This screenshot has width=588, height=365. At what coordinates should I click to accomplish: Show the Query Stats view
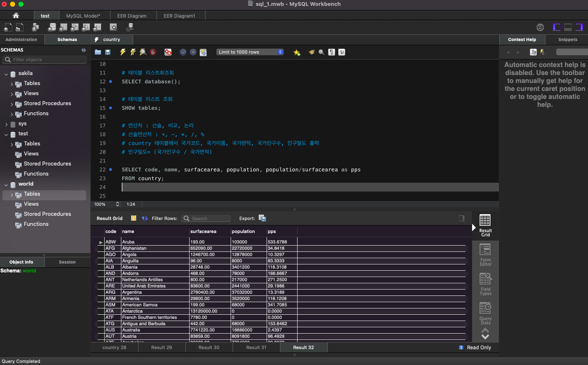point(485,313)
